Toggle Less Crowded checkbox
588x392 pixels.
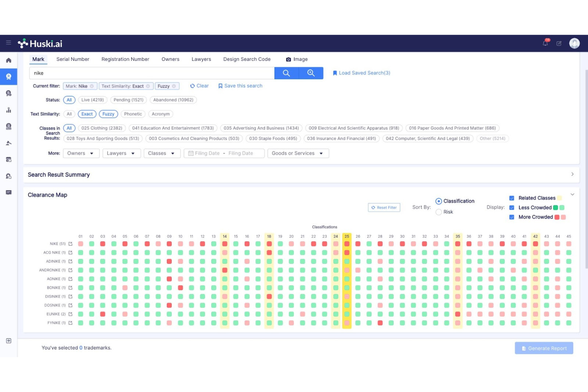coord(512,208)
